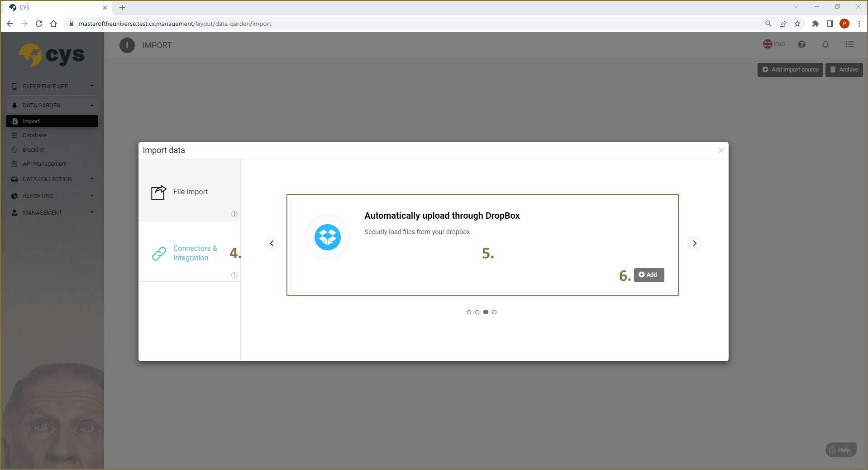Expand REPORTING sidebar section

52,196
